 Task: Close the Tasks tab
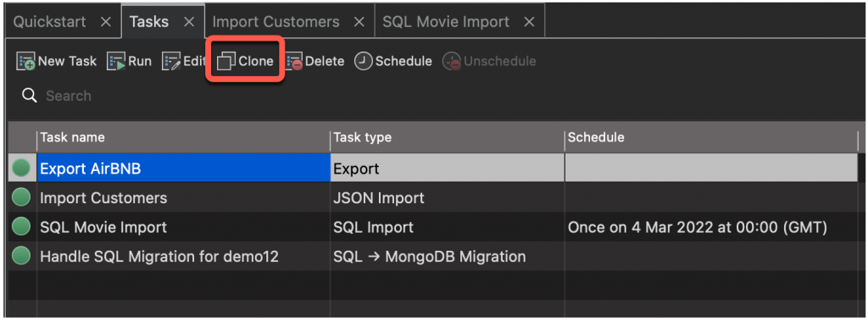[x=189, y=21]
